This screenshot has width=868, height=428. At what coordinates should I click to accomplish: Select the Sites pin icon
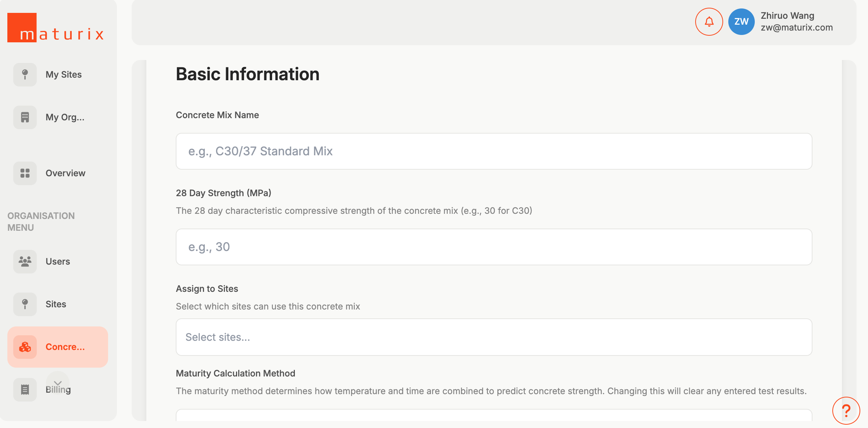[x=24, y=304]
